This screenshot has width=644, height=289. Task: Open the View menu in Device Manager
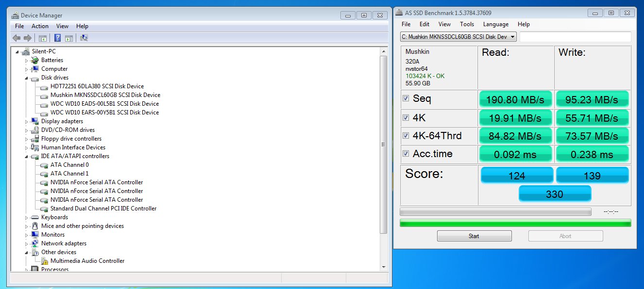point(62,26)
